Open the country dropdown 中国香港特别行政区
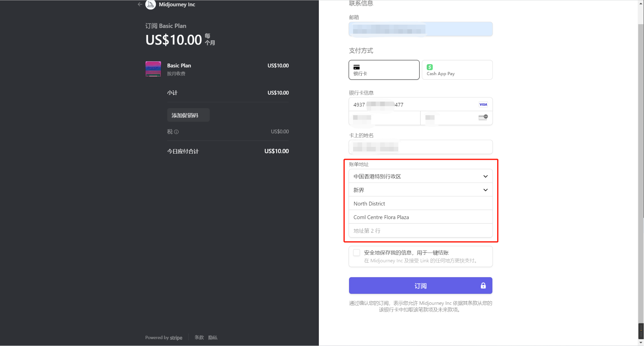 421,176
